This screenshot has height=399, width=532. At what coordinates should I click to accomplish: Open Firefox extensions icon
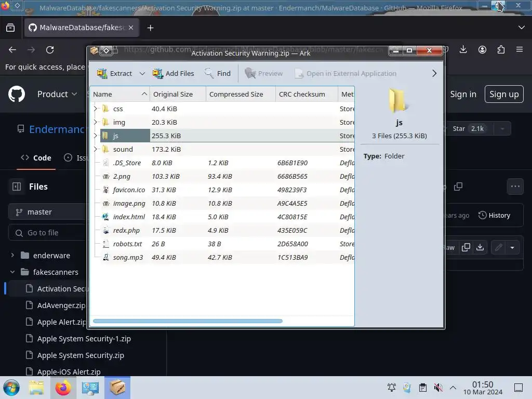(x=501, y=49)
